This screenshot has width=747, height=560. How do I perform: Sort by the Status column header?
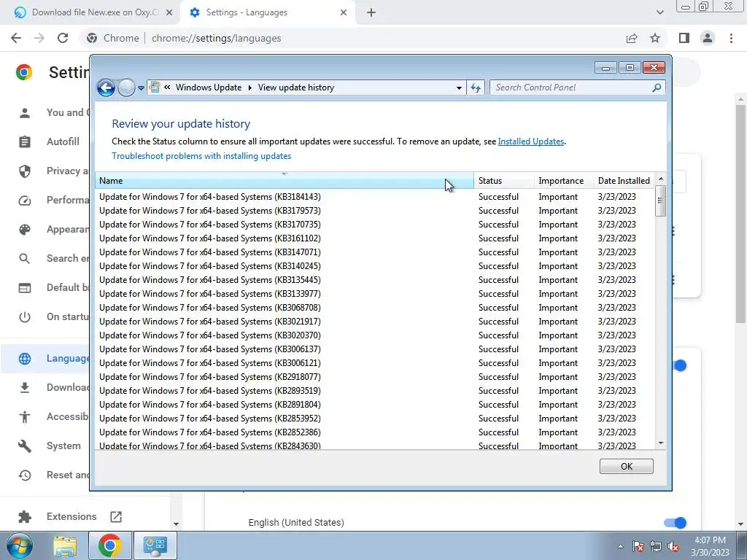[504, 181]
